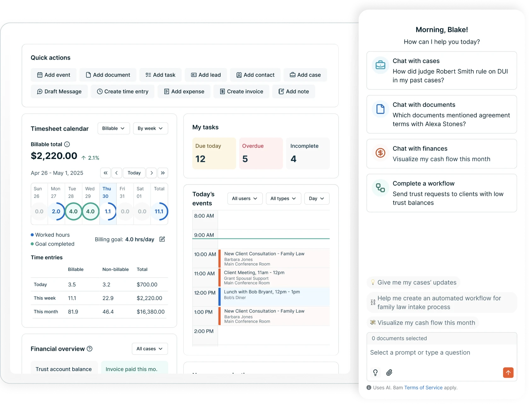Open the All users filter dropdown

(x=245, y=198)
